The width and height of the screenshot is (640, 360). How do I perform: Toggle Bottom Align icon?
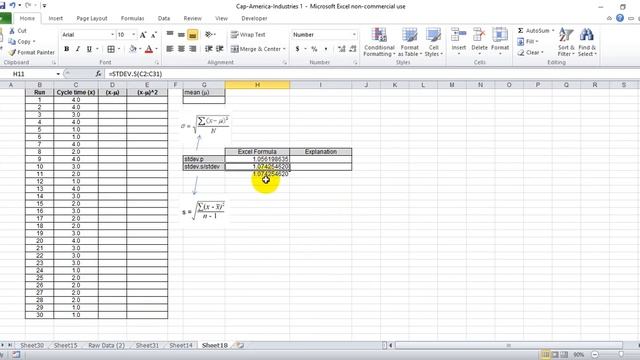[x=193, y=35]
